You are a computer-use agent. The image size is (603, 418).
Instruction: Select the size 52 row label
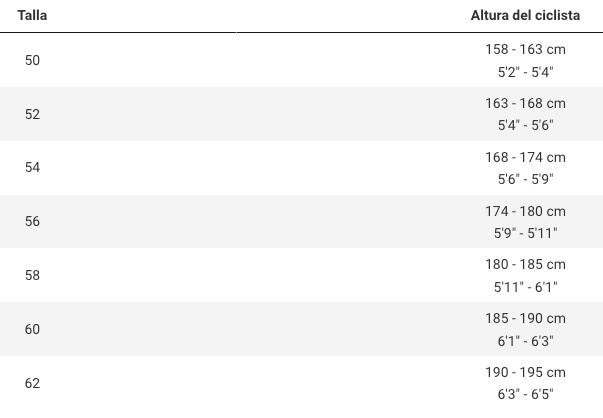(x=32, y=114)
